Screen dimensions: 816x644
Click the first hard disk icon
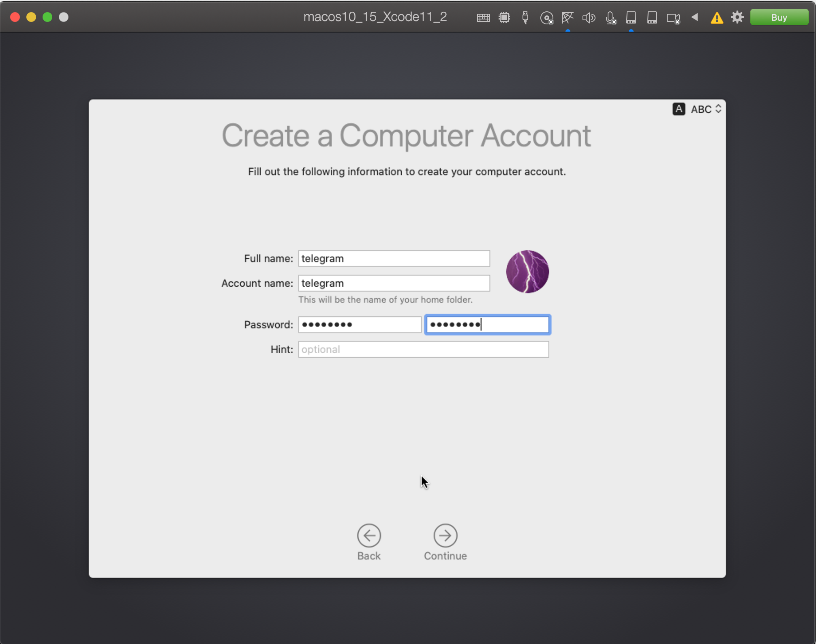[x=631, y=17]
